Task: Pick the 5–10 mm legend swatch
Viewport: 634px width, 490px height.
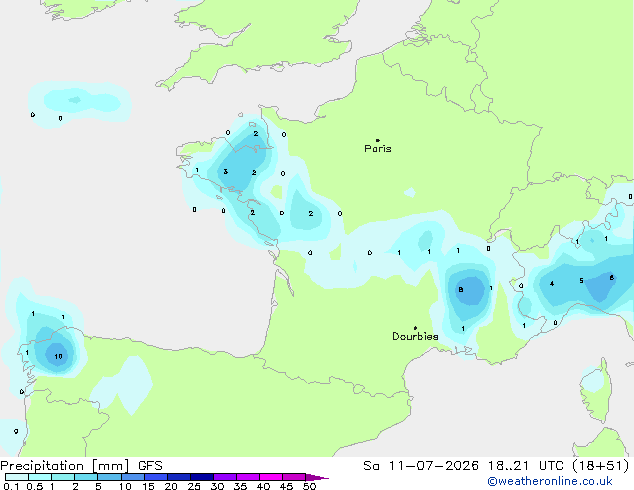Action: (109, 477)
